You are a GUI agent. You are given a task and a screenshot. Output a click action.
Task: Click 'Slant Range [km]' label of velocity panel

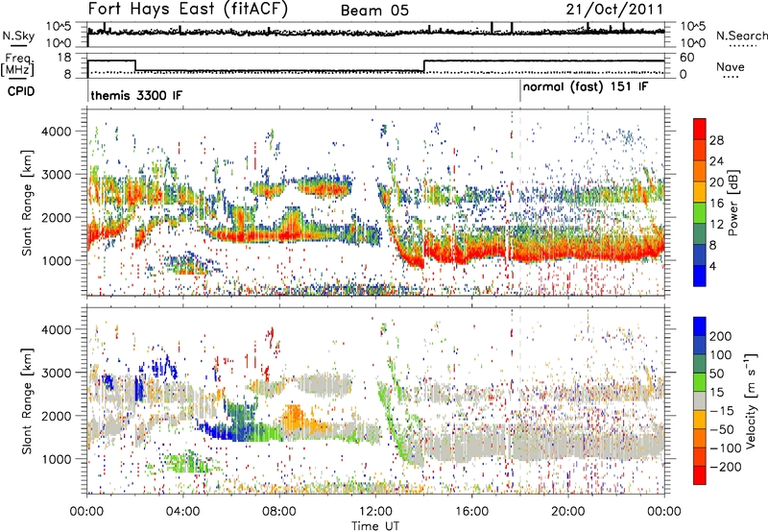click(28, 401)
